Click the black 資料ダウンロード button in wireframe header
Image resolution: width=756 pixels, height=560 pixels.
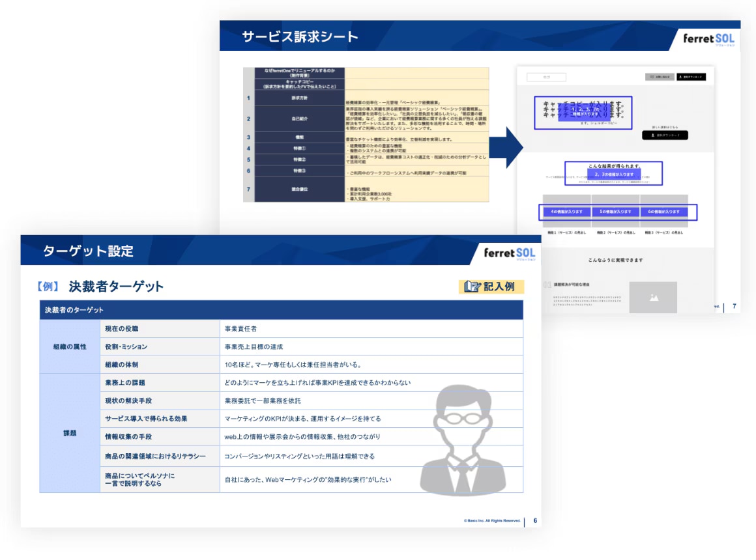[x=691, y=77]
